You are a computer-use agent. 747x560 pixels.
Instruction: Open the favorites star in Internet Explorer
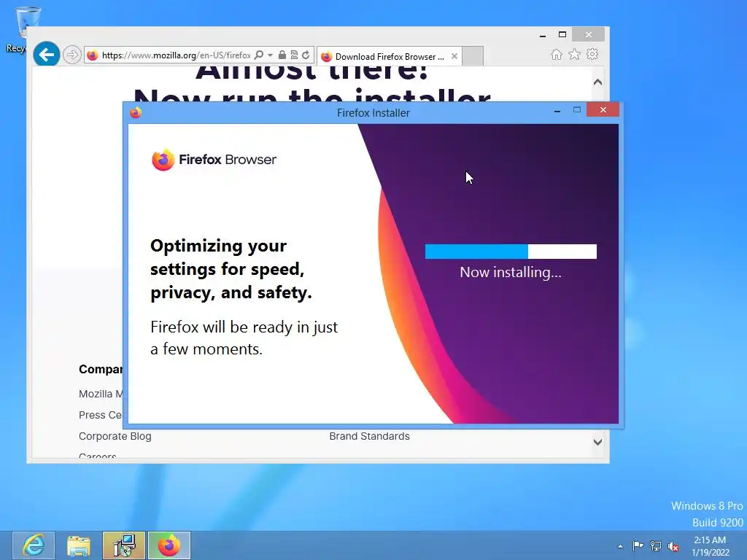(x=575, y=55)
